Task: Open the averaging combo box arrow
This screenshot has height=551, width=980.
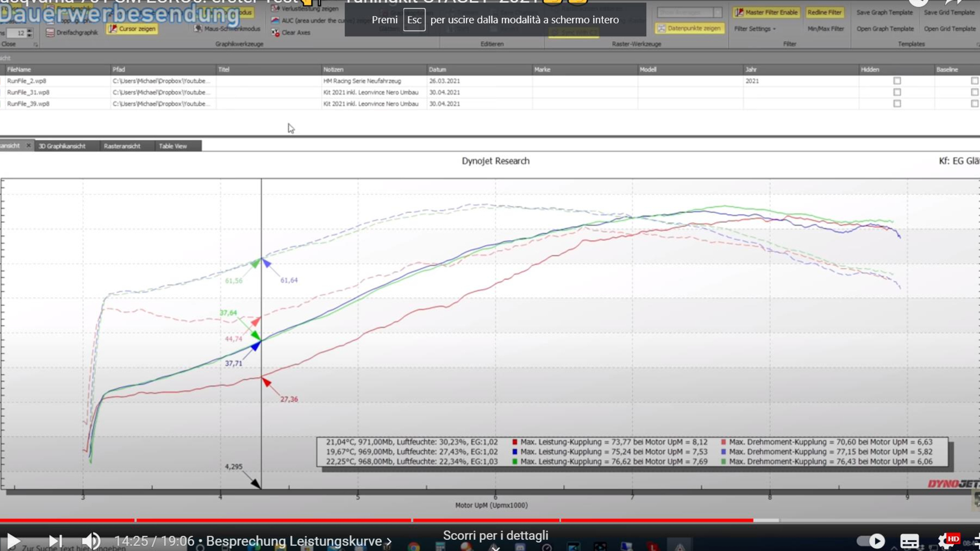Action: pos(718,12)
